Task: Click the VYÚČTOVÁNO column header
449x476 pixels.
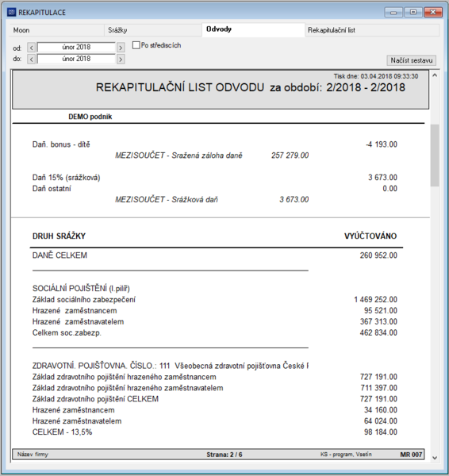Action: tap(370, 236)
